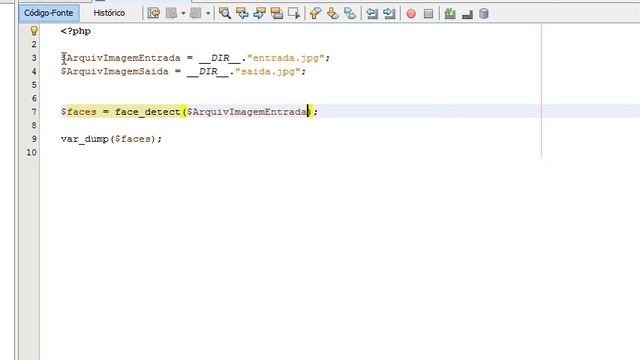Click the var_dump call on line 9
The width and height of the screenshot is (640, 360).
point(85,139)
